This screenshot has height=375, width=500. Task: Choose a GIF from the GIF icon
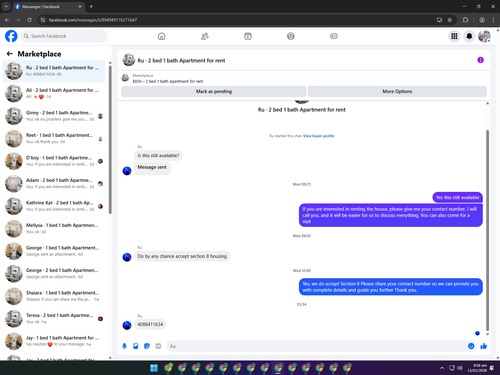[x=158, y=346]
